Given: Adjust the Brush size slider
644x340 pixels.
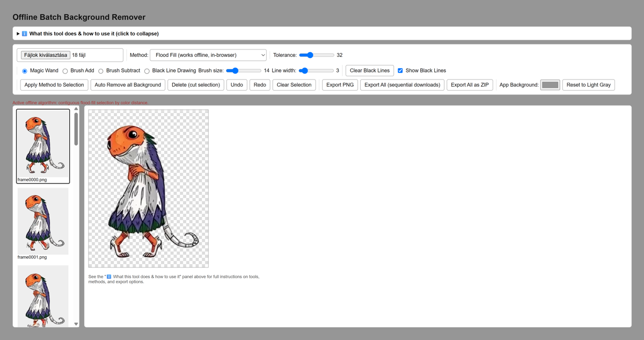Looking at the screenshot, I should point(244,70).
